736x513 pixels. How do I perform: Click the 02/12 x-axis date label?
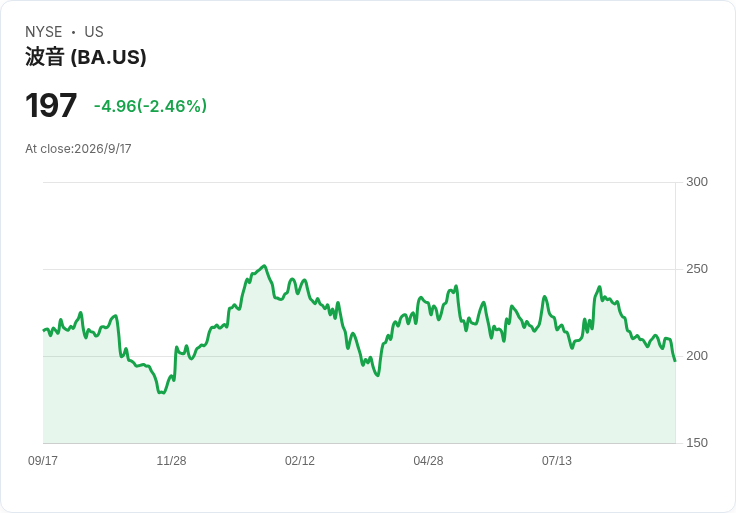[300, 461]
